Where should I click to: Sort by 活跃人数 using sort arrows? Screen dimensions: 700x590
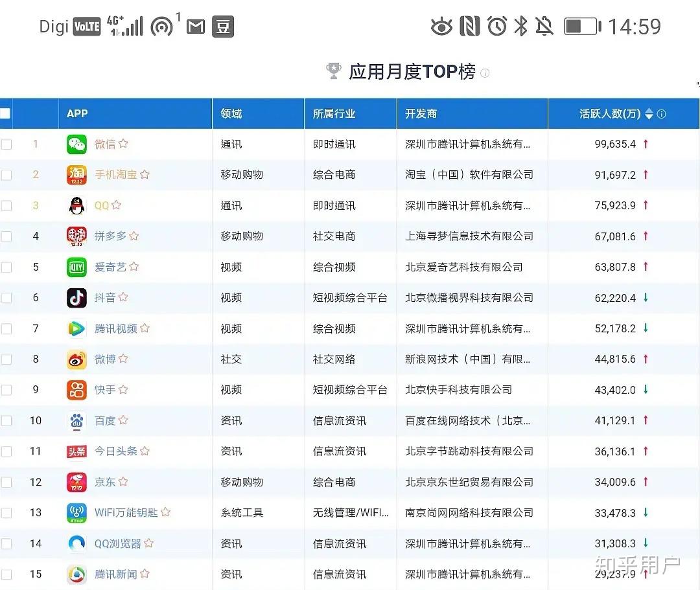point(649,114)
